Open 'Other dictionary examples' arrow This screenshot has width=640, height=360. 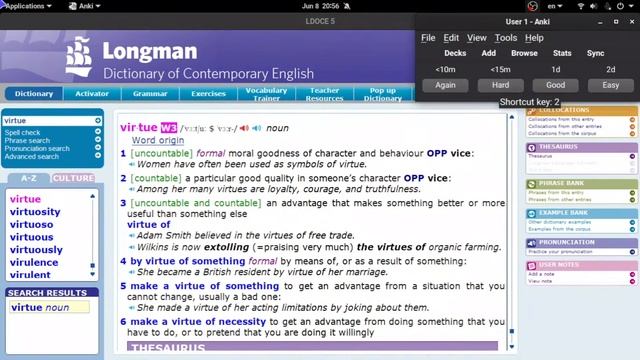coord(632,222)
